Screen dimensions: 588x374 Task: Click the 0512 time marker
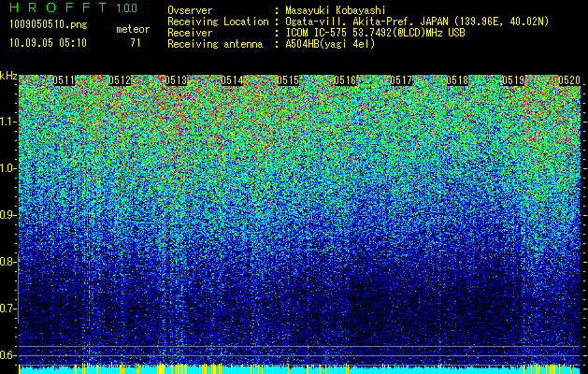point(120,80)
